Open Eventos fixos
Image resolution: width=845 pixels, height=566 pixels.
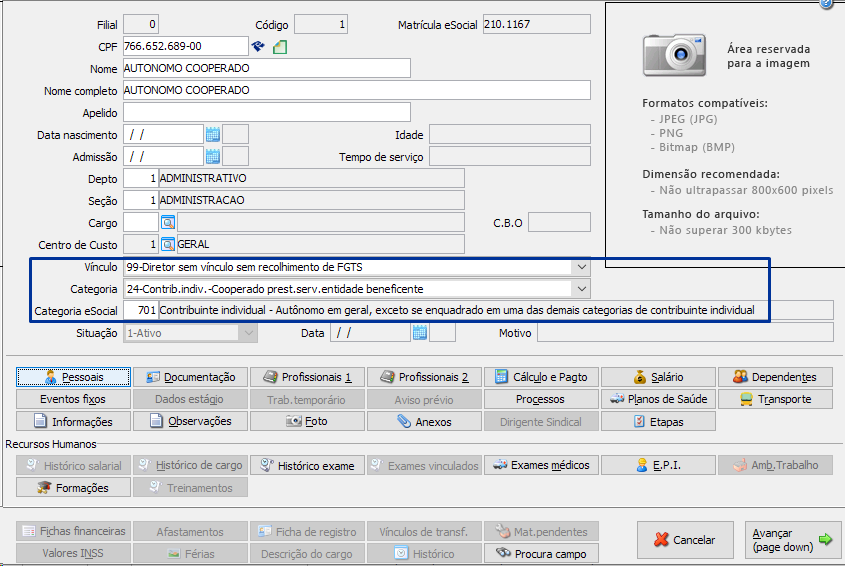[x=73, y=399]
